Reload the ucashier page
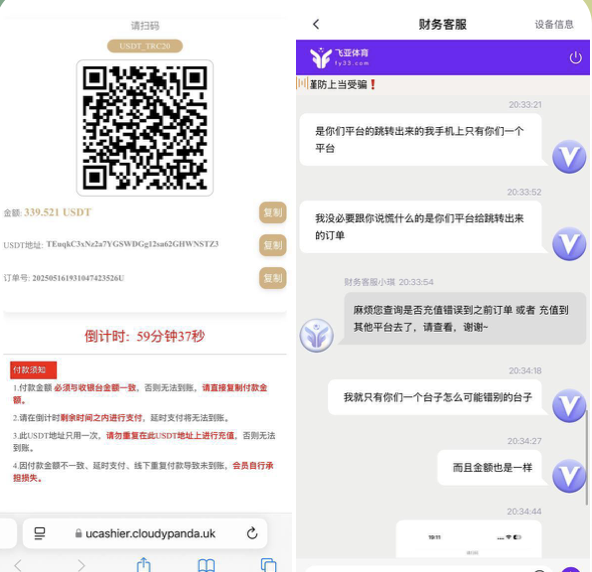Image resolution: width=592 pixels, height=572 pixels. tap(252, 533)
